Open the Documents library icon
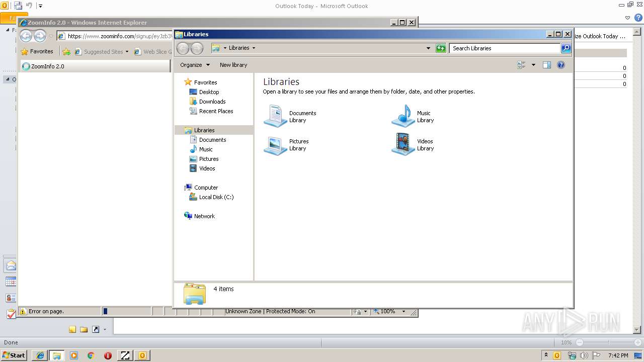 point(275,116)
